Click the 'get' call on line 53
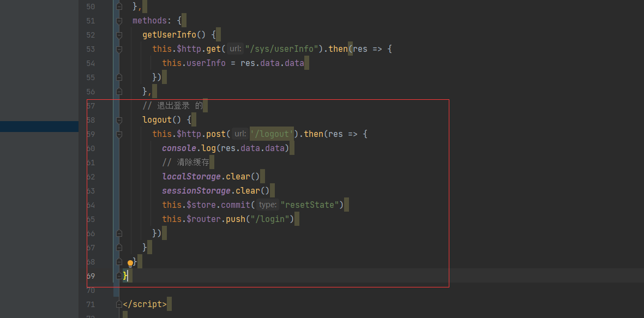The height and width of the screenshot is (318, 644). tap(214, 49)
